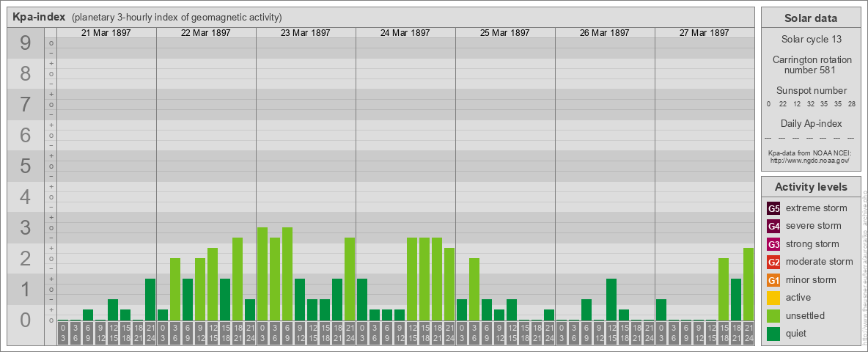Click the 21 Mar 0-3 hour label
This screenshot has width=868, height=352.
click(63, 334)
